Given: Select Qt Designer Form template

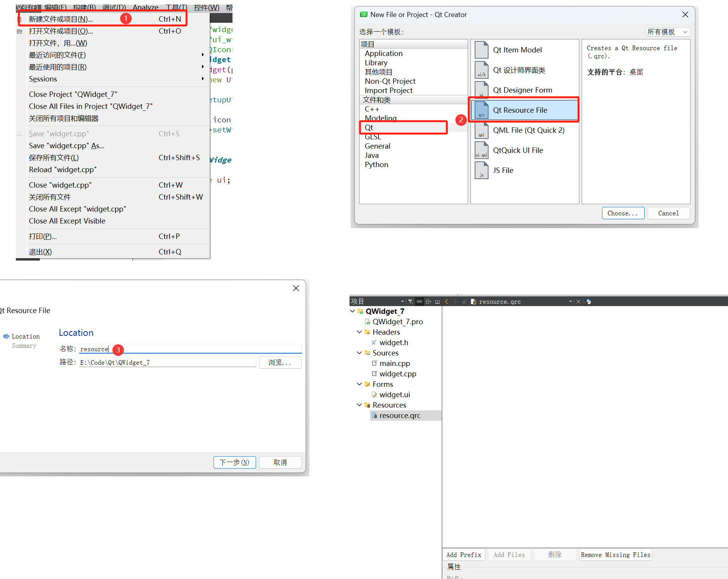Looking at the screenshot, I should click(x=524, y=90).
